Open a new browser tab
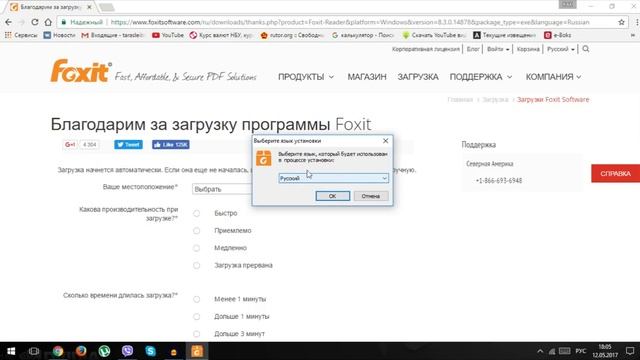Screen dimensions: 640x360 pos(107,7)
